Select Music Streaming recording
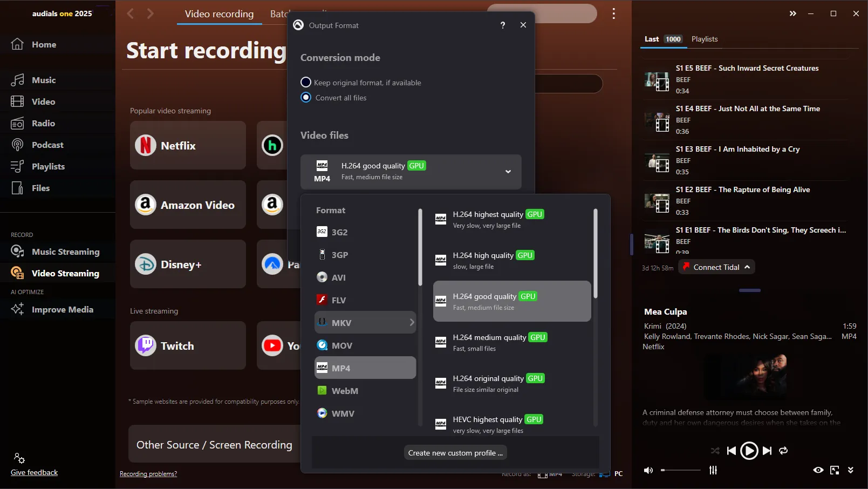The height and width of the screenshot is (489, 868). click(x=56, y=252)
